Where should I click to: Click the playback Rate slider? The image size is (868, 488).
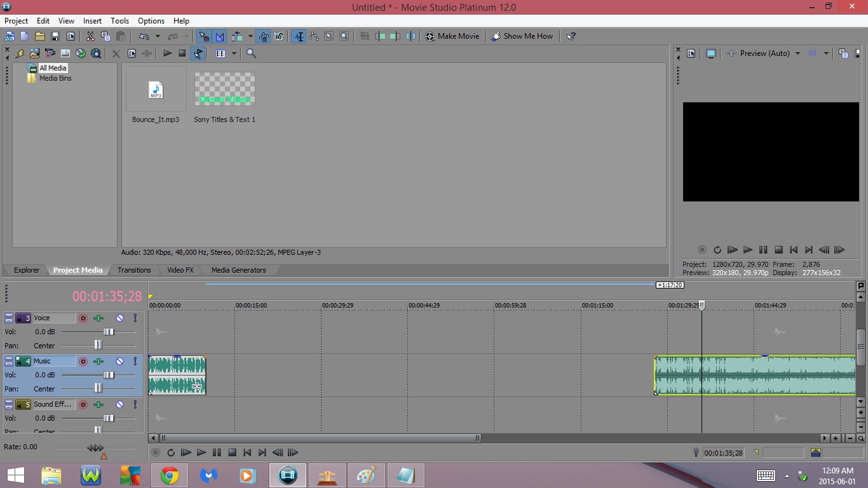(x=95, y=449)
